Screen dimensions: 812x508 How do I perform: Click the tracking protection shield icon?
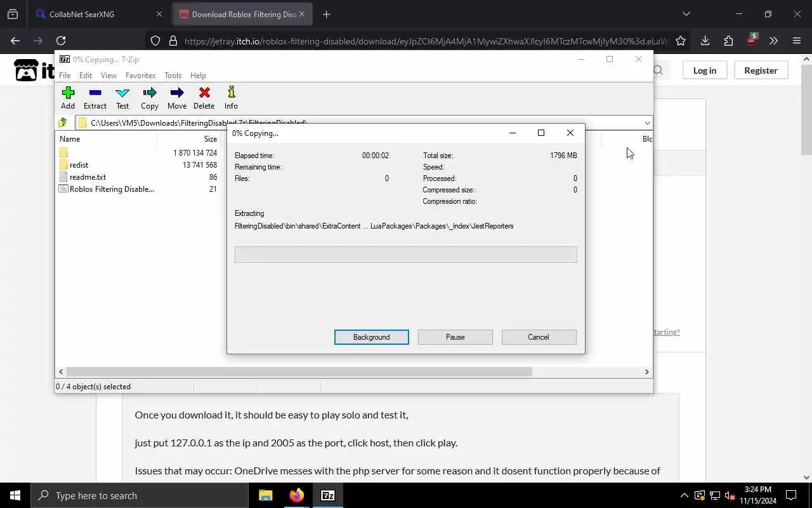pyautogui.click(x=155, y=41)
